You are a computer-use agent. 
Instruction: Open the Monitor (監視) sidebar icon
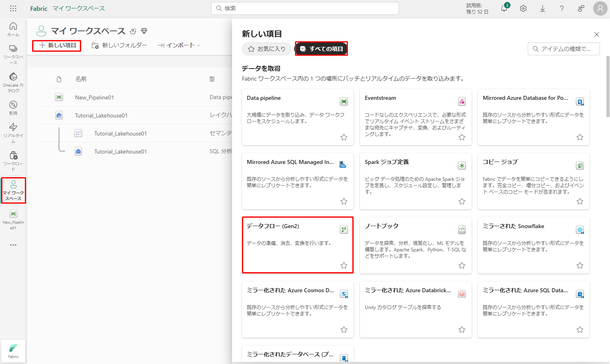13,107
